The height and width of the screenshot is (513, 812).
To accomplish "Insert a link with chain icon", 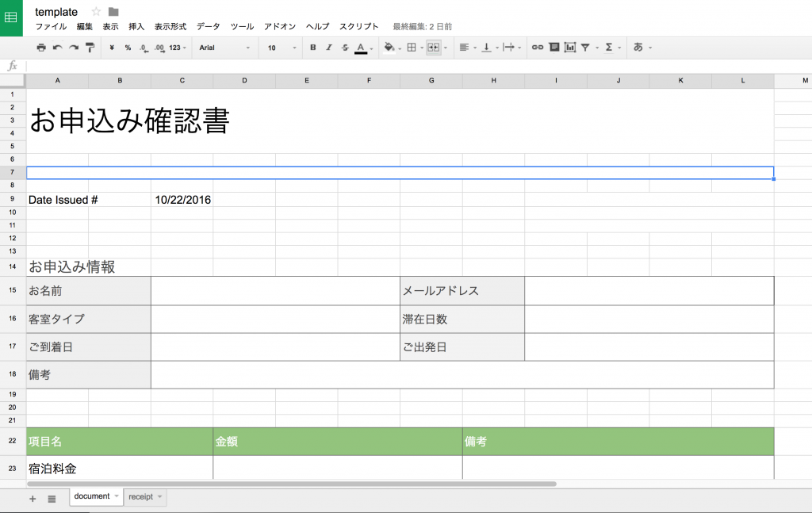I will 538,48.
